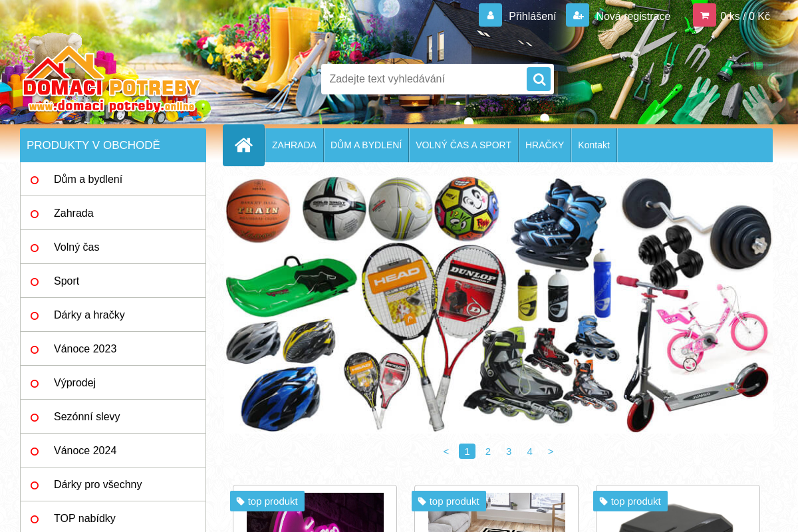Select the circle bullet next to Sezónní slevy
Image resolution: width=798 pixels, height=532 pixels.
[x=35, y=417]
